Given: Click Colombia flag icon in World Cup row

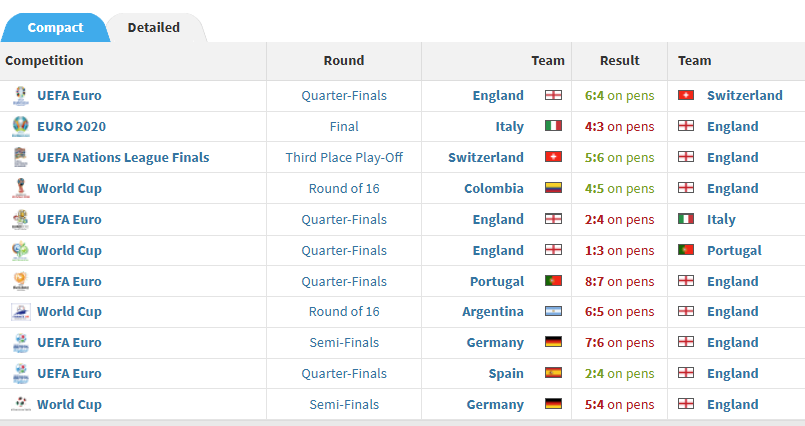Looking at the screenshot, I should tap(553, 188).
